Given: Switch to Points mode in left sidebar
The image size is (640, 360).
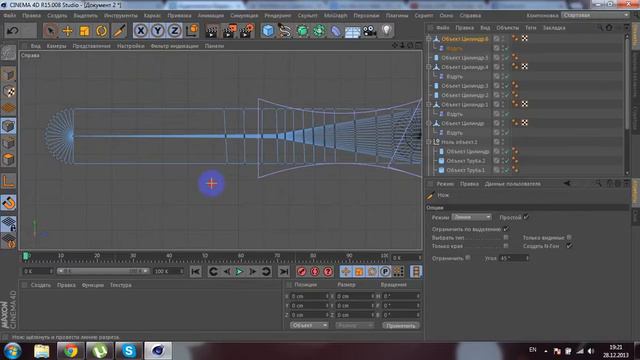Looking at the screenshot, I should [x=9, y=126].
